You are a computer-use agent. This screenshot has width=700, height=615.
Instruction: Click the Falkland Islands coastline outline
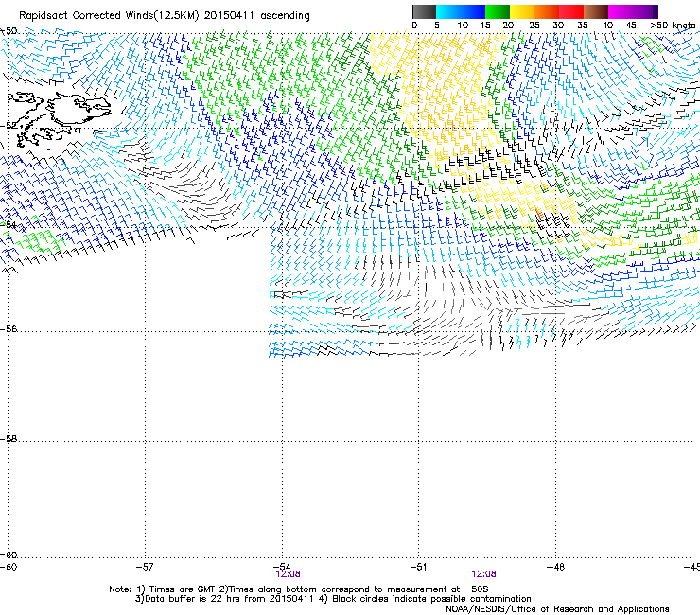click(x=58, y=119)
